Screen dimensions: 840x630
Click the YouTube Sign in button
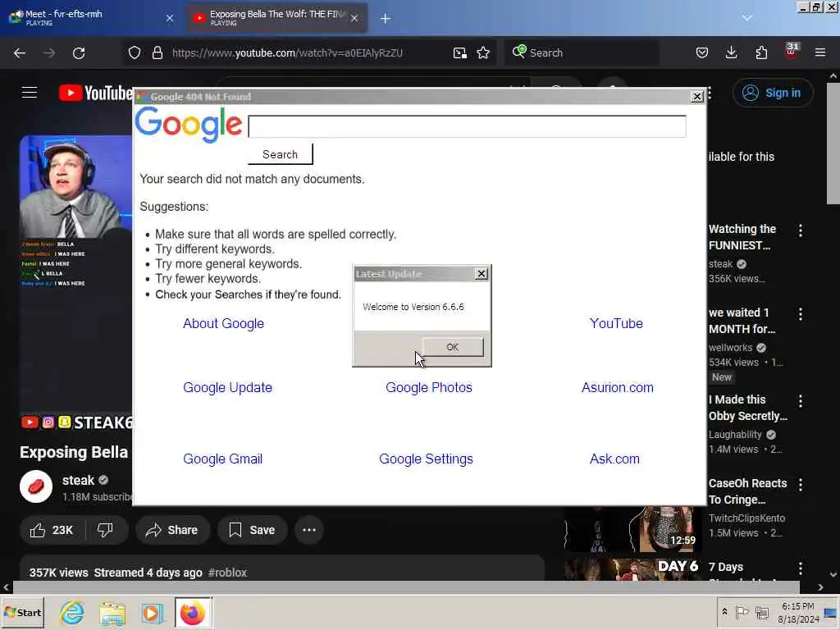click(x=773, y=93)
